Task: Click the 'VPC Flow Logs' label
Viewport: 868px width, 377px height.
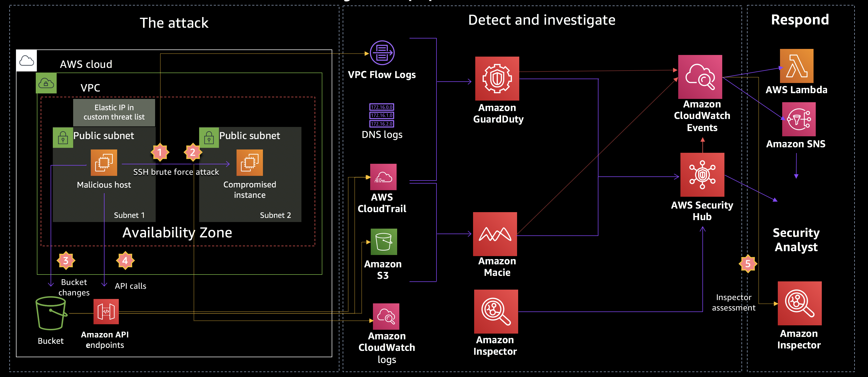Action: coord(381,75)
